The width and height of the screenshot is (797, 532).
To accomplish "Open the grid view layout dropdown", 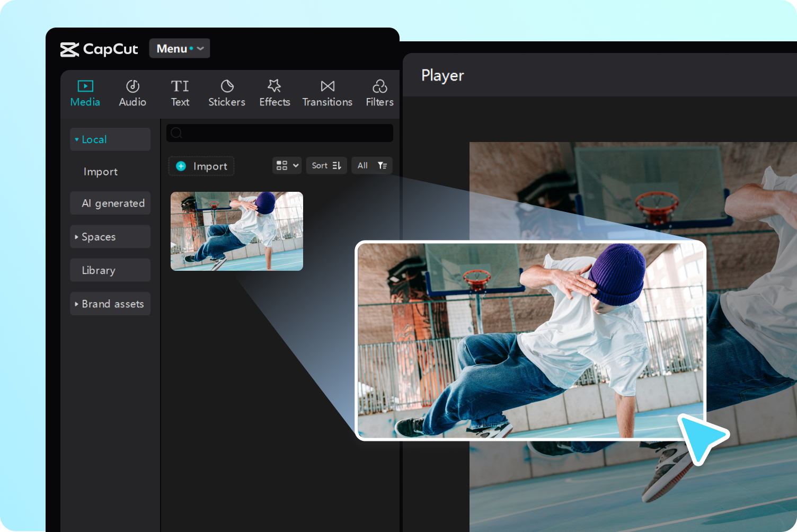I will point(287,166).
